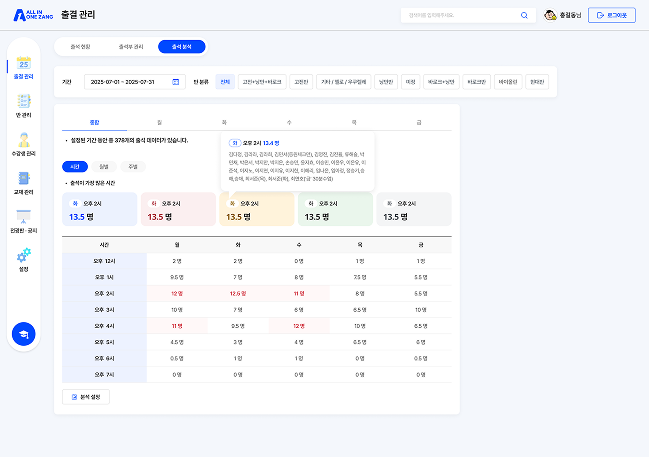Screen dimensions: 649x457
Task: Click the user avatar picture in header
Action: pos(550,15)
